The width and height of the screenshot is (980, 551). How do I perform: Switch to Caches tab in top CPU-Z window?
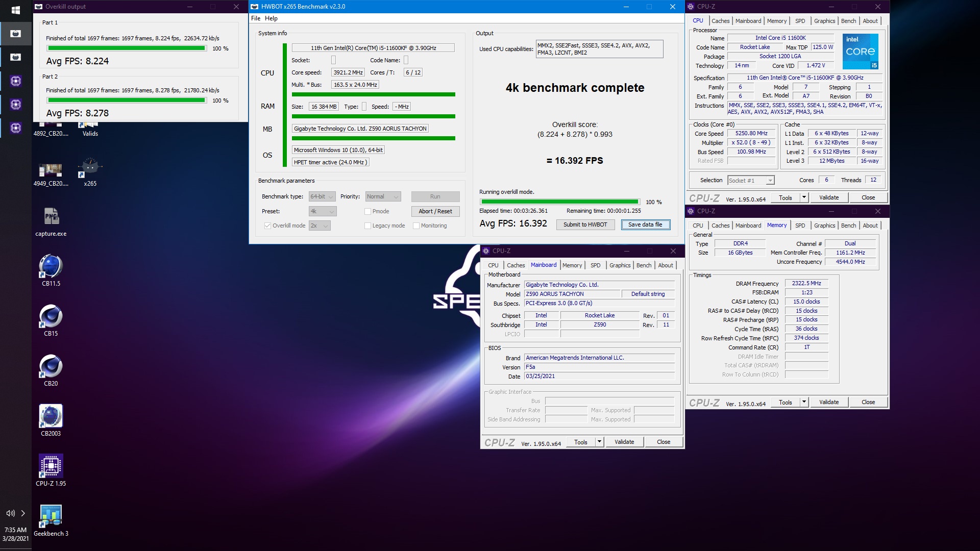click(x=720, y=21)
